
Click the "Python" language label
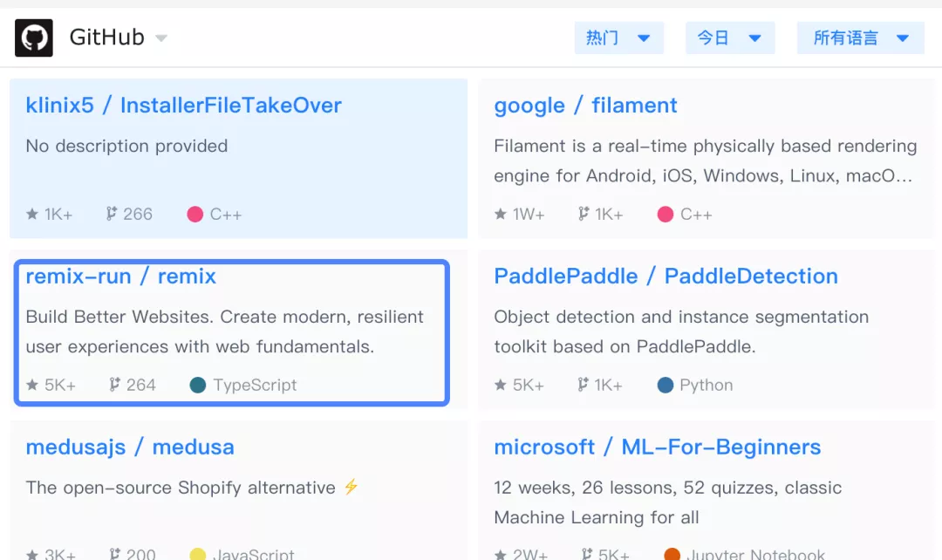706,386
